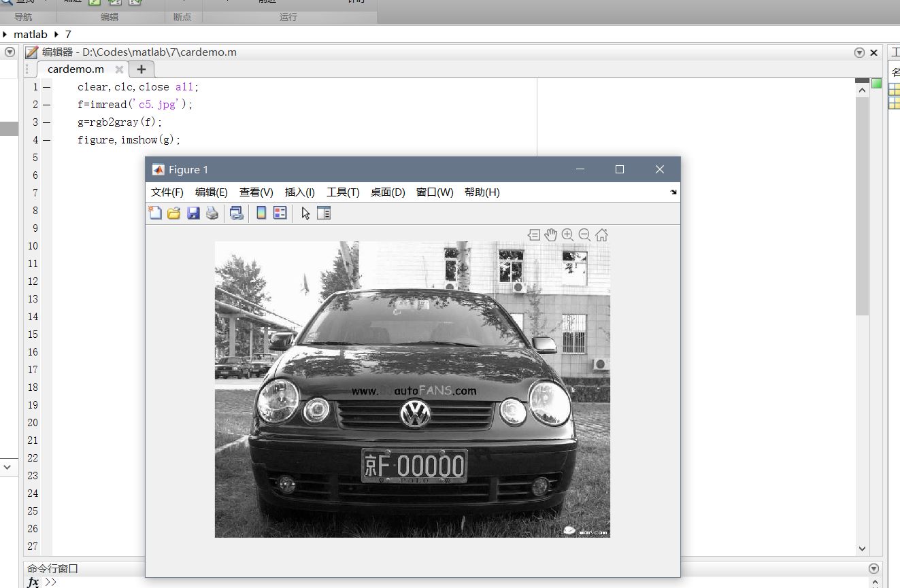This screenshot has width=900, height=588.
Task: Click the data tips icon above the image
Action: pos(534,235)
